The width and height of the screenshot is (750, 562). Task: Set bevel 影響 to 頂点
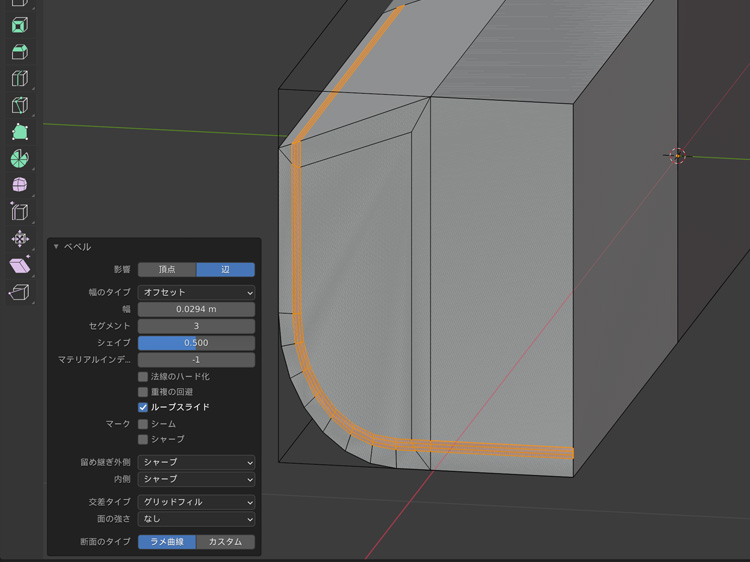pos(167,270)
